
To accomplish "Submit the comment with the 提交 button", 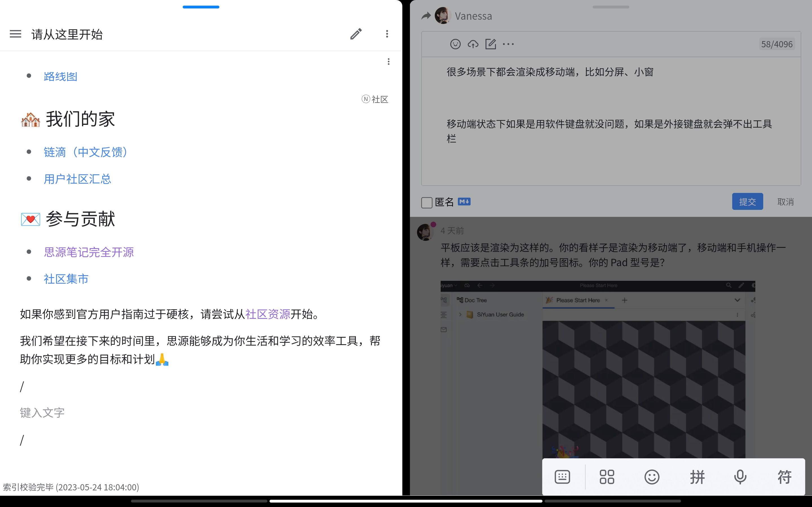I will click(x=747, y=201).
